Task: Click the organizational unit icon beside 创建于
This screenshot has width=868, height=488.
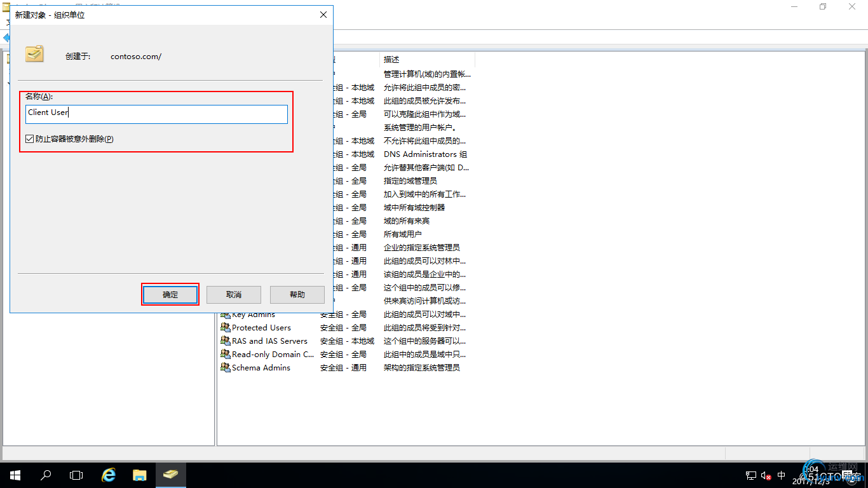Action: coord(34,54)
